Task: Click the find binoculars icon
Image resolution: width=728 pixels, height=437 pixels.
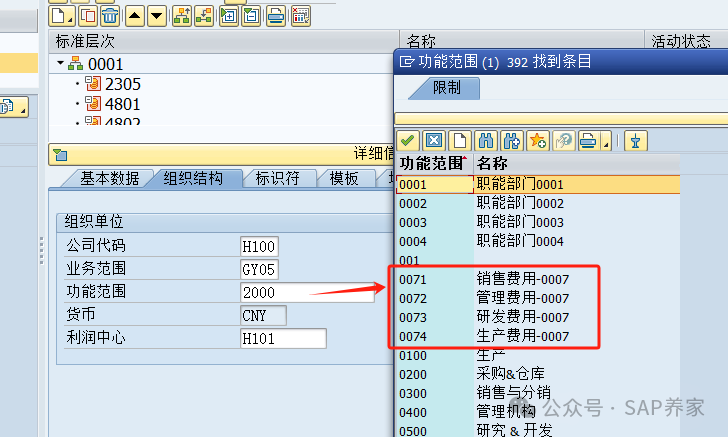Action: click(x=486, y=140)
